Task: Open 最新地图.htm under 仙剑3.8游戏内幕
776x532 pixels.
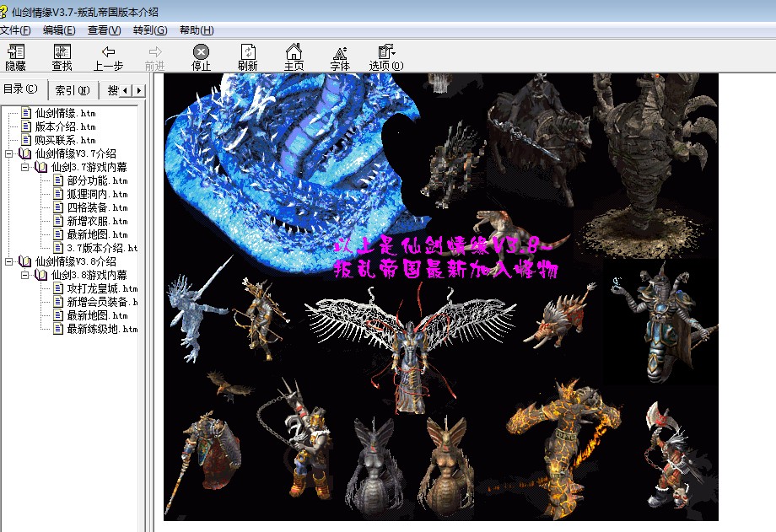Action: (97, 315)
